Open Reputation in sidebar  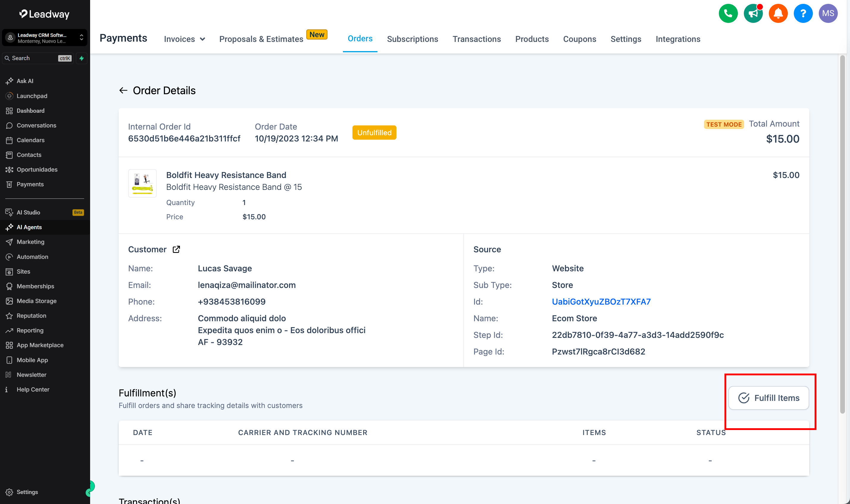pos(45,316)
